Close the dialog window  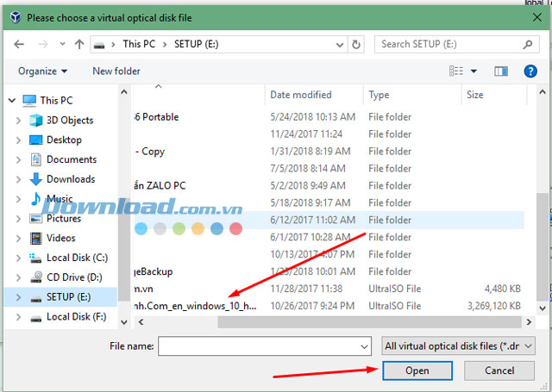tap(536, 17)
